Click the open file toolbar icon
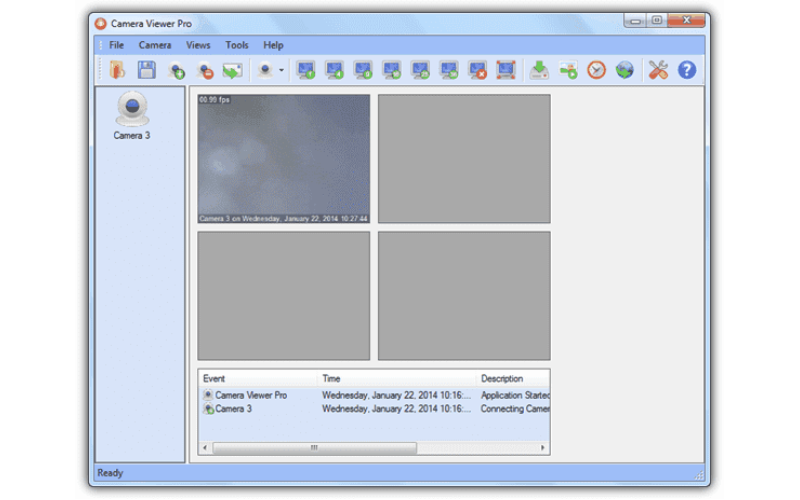This screenshot has height=500, width=800. tap(117, 70)
